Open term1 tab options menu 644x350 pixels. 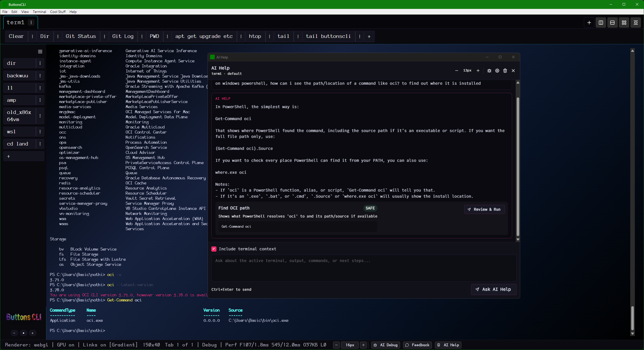pos(31,22)
